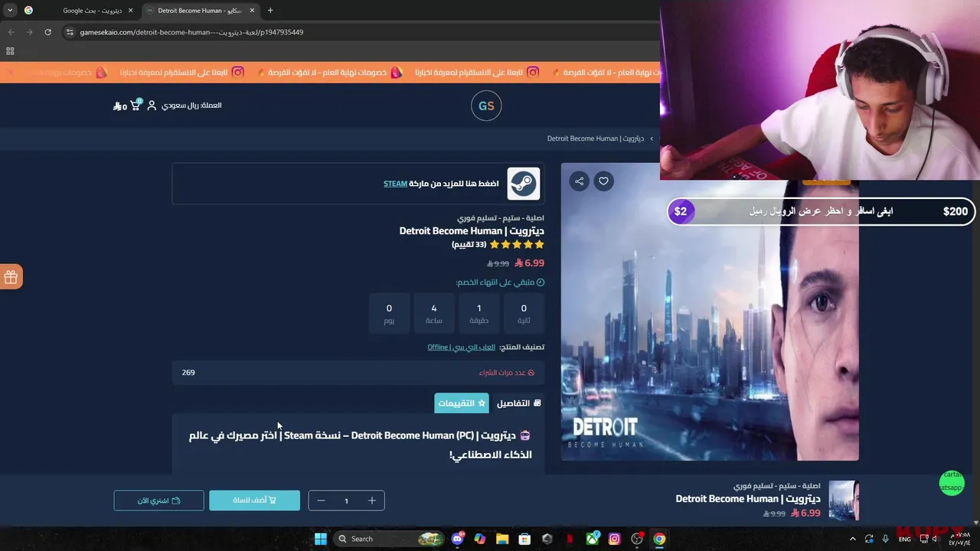Click the Instagram icon near the GS logo
The image size is (980, 551).
[x=533, y=72]
